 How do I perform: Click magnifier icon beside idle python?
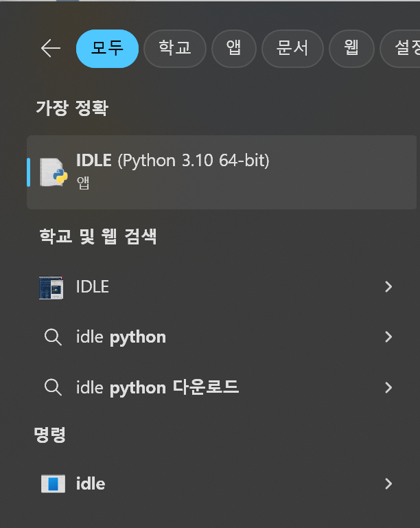point(53,337)
